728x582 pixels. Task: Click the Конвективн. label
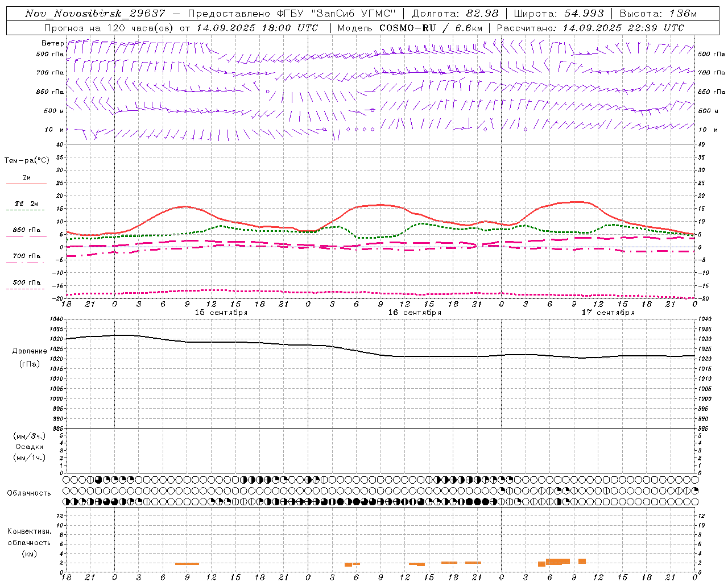pyautogui.click(x=30, y=531)
